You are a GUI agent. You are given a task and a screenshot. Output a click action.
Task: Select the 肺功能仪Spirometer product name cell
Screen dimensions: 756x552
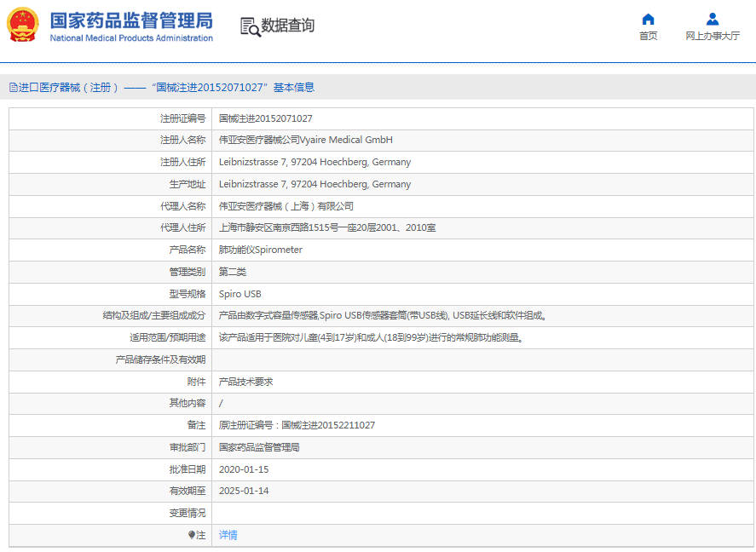click(261, 250)
